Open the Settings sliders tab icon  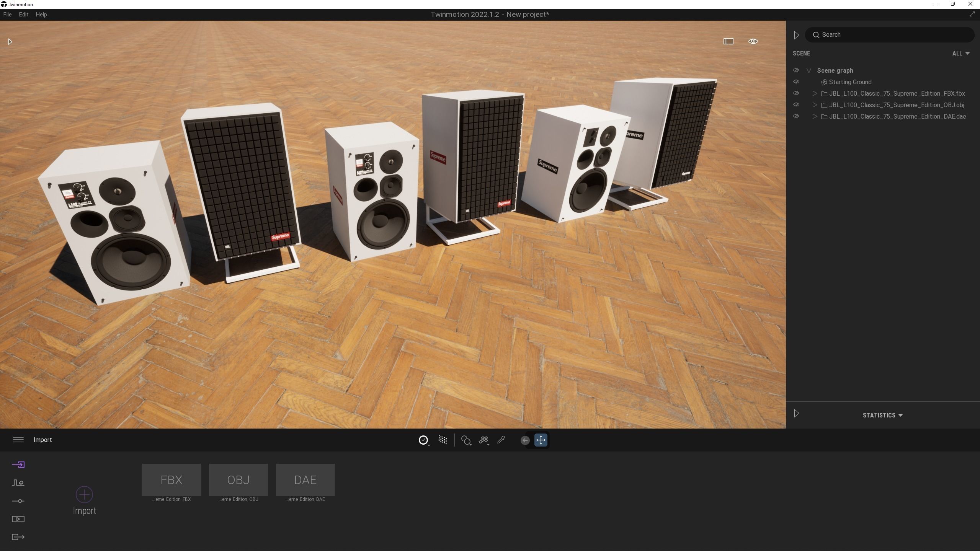click(18, 501)
